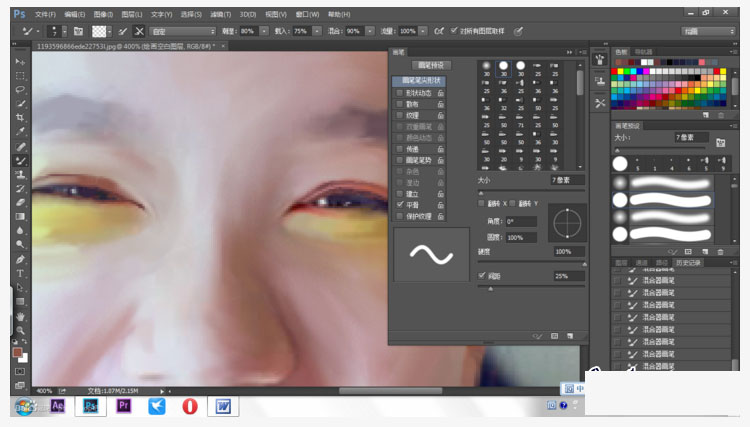Open Brush Presets collapsed panel icon
The width and height of the screenshot is (750, 427).
600,59
